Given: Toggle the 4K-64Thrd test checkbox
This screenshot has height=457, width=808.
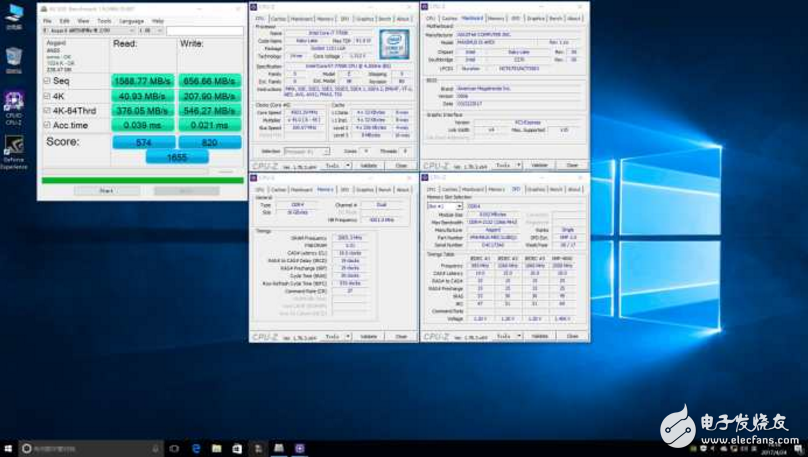Looking at the screenshot, I should coord(46,111).
